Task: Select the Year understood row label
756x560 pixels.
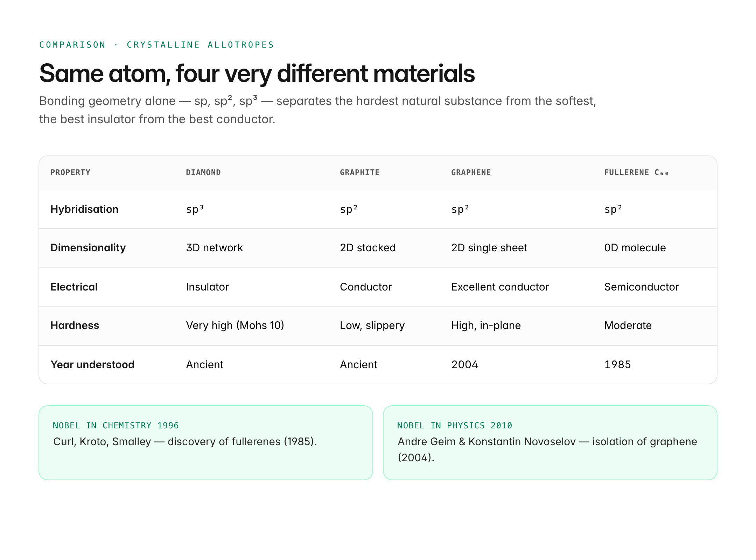Action: [x=92, y=365]
